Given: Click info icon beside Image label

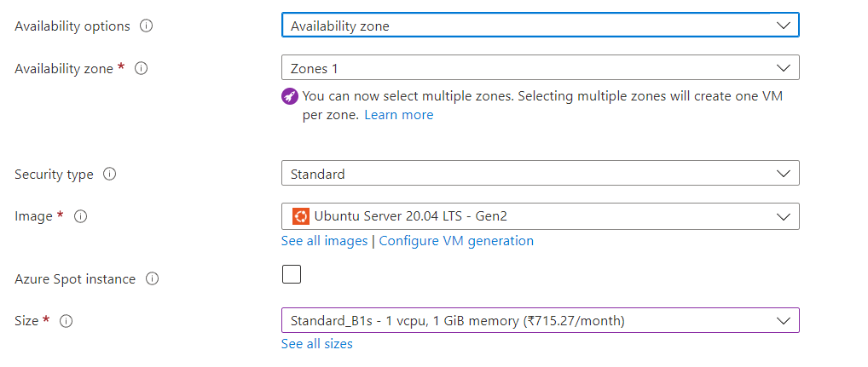Looking at the screenshot, I should (x=81, y=216).
